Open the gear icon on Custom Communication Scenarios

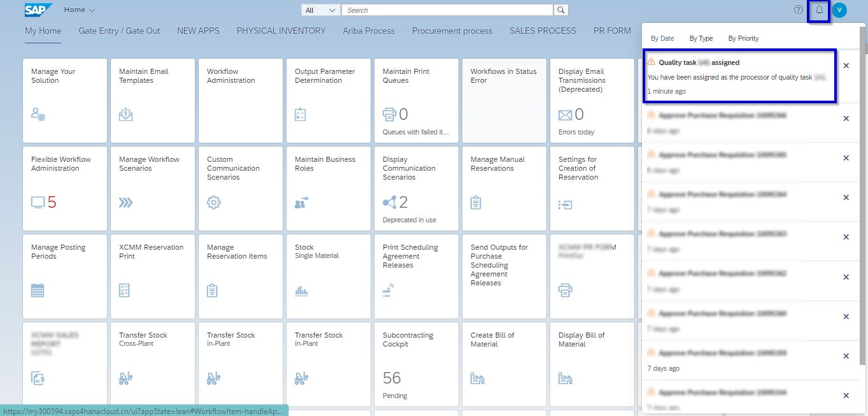click(213, 203)
